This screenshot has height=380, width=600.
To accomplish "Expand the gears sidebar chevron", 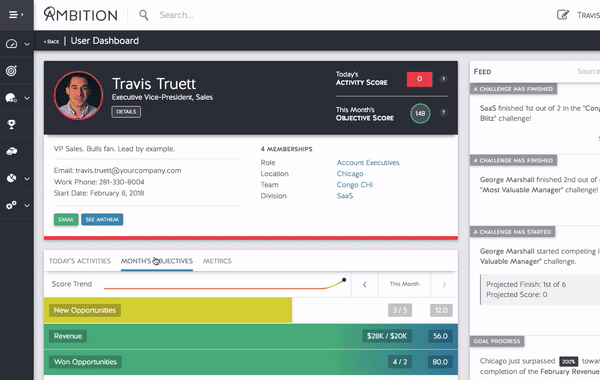I will pos(27,205).
